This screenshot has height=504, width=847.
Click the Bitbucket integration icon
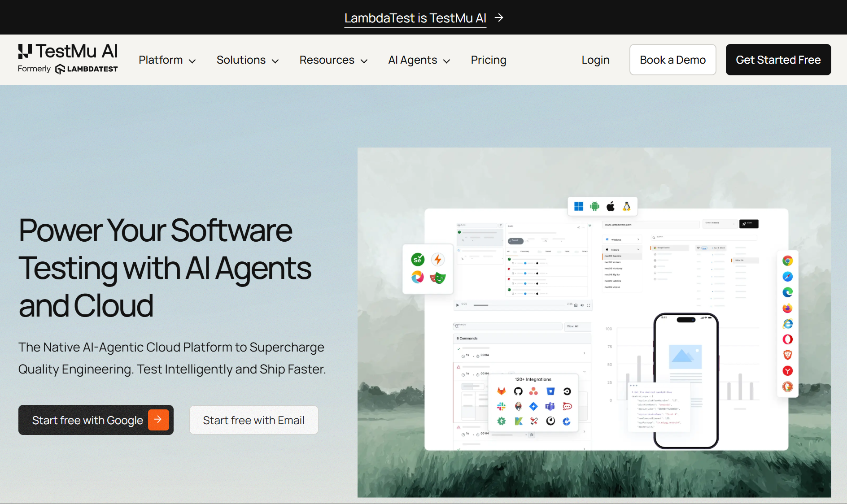[550, 391]
